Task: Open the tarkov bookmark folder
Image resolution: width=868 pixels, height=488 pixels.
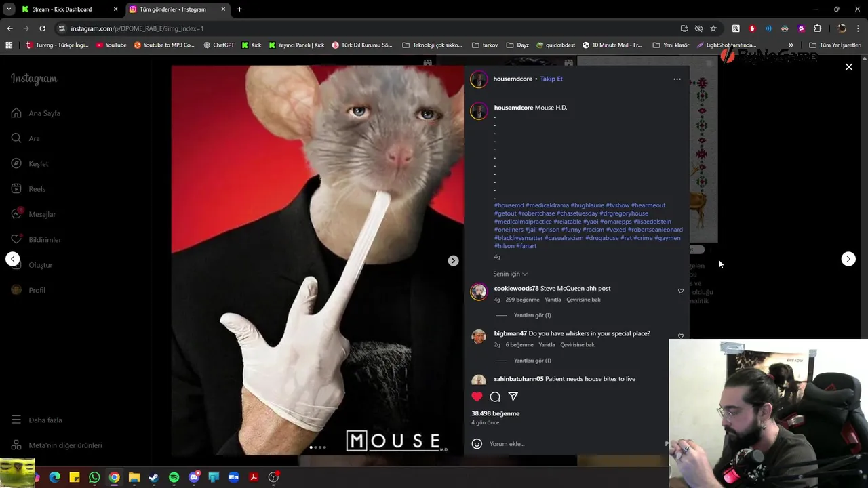Action: pyautogui.click(x=485, y=45)
